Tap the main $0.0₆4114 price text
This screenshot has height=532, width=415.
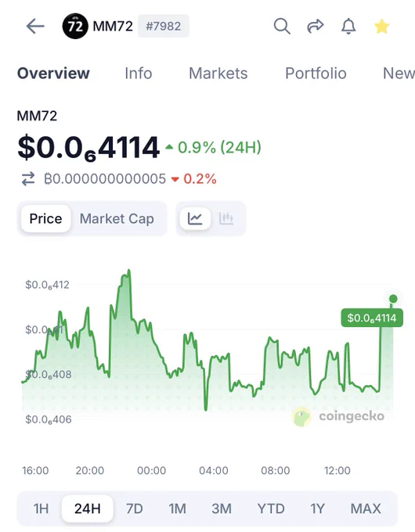coord(88,148)
